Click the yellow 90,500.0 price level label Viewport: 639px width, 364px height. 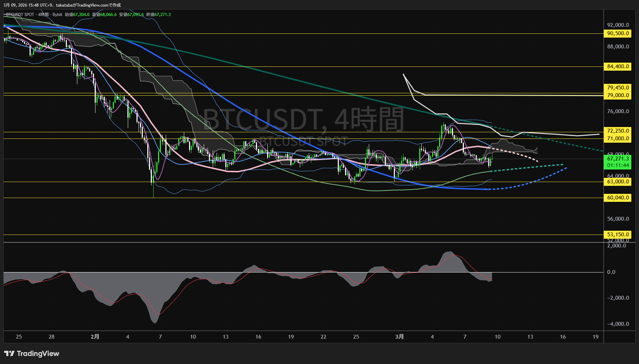(x=617, y=34)
